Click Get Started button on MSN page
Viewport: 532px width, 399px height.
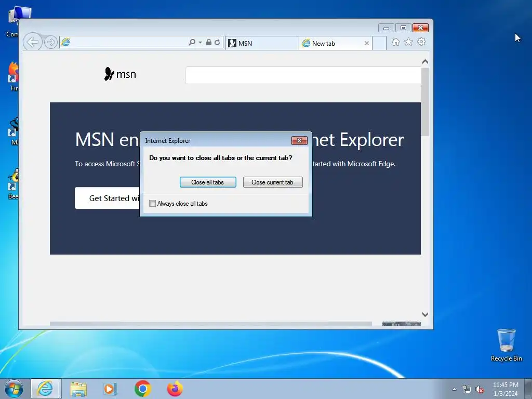tap(107, 198)
